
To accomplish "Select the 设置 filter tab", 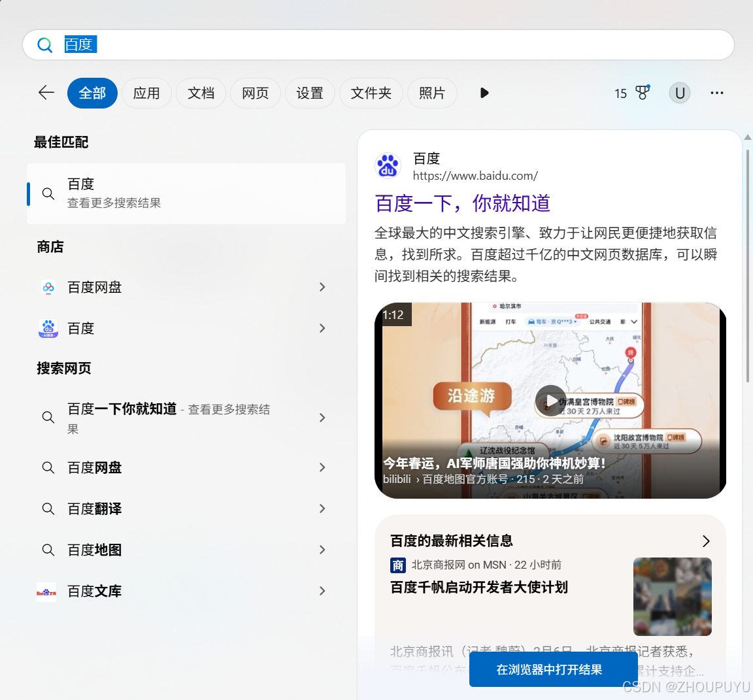I will 310,93.
